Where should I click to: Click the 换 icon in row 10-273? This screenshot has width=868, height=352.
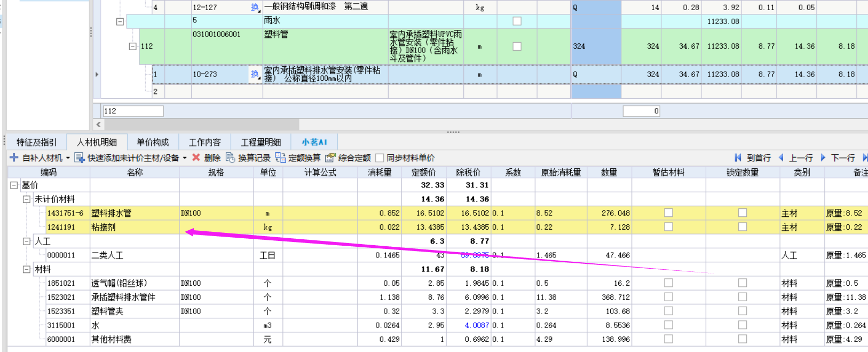tap(255, 74)
